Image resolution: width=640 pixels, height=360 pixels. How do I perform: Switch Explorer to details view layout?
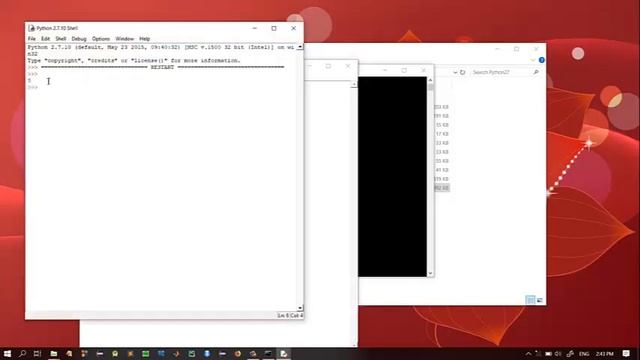pyautogui.click(x=530, y=300)
